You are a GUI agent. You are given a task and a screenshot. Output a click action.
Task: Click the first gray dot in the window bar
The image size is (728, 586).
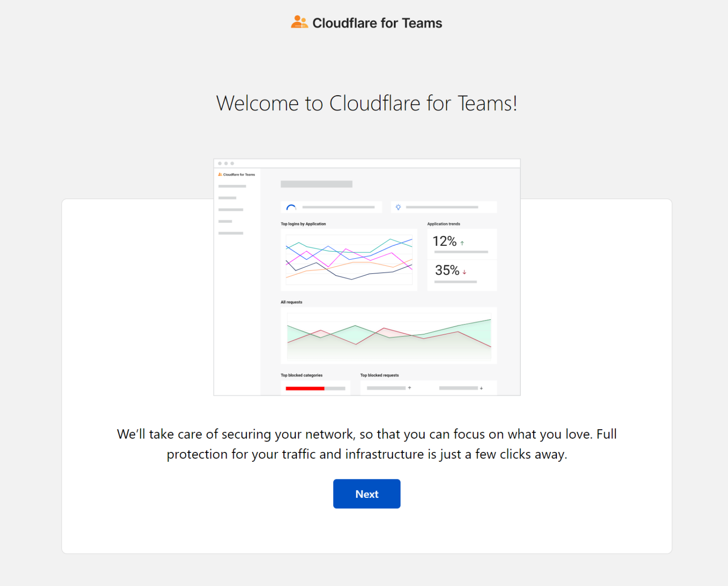[x=219, y=163]
